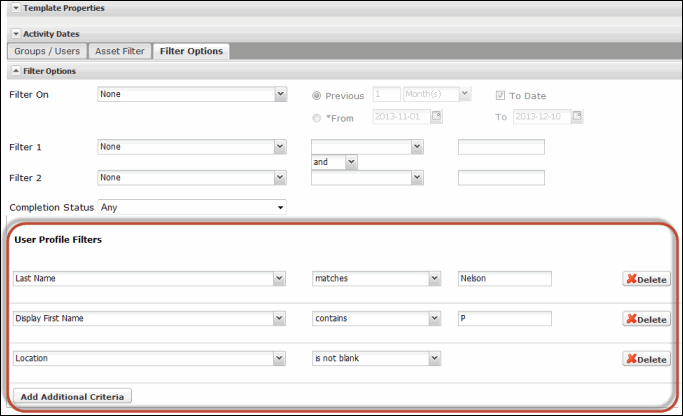The image size is (683, 416).
Task: Click the 'P' value input field
Action: click(505, 318)
